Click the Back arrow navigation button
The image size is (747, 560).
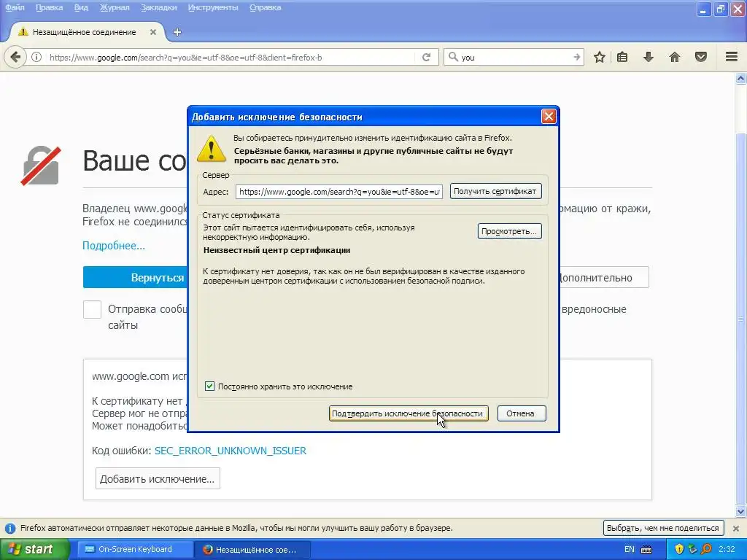tap(15, 57)
